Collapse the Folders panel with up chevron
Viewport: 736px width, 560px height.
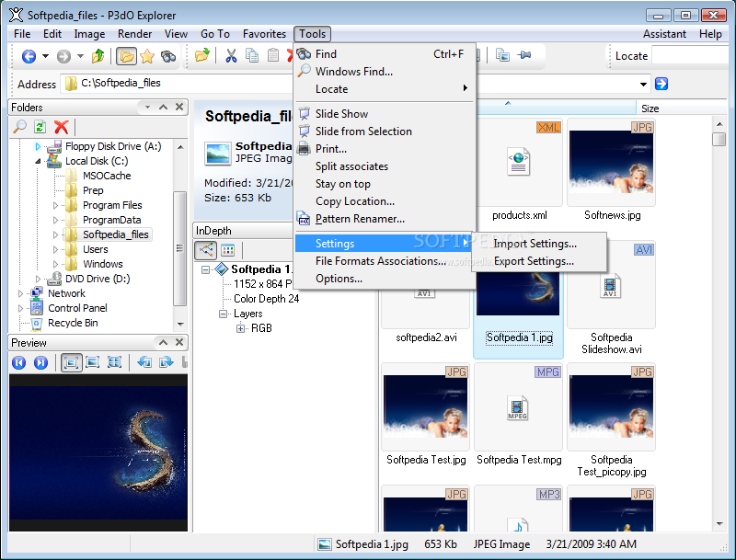(164, 107)
